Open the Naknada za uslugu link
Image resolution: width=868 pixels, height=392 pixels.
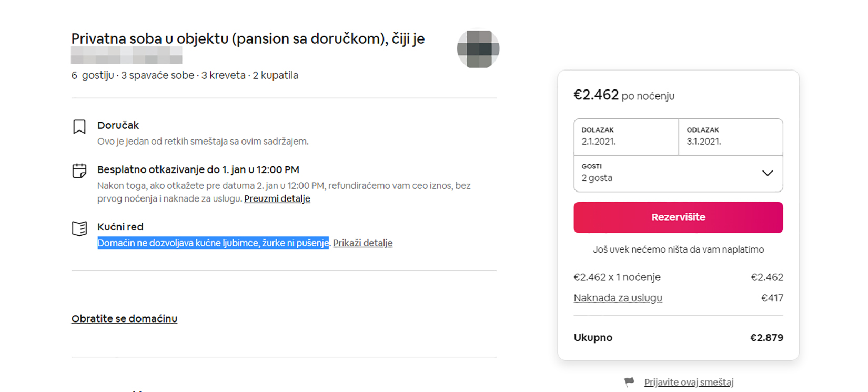(x=618, y=298)
